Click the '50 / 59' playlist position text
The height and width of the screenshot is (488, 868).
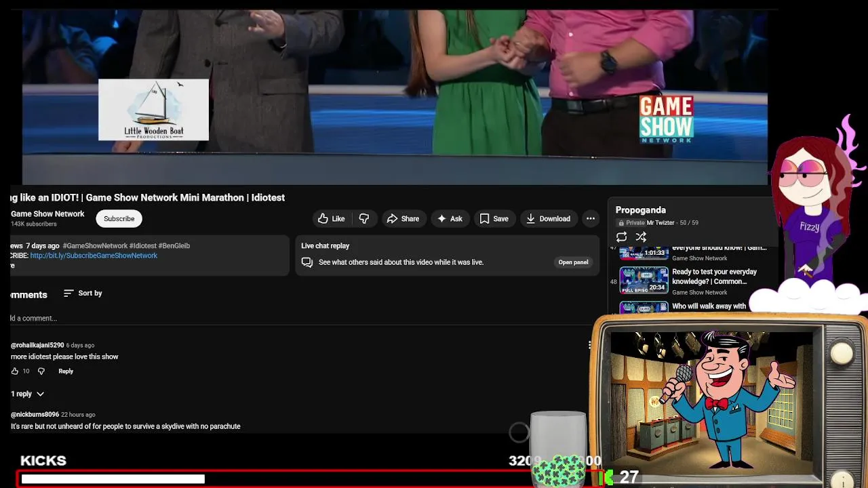pyautogui.click(x=689, y=223)
